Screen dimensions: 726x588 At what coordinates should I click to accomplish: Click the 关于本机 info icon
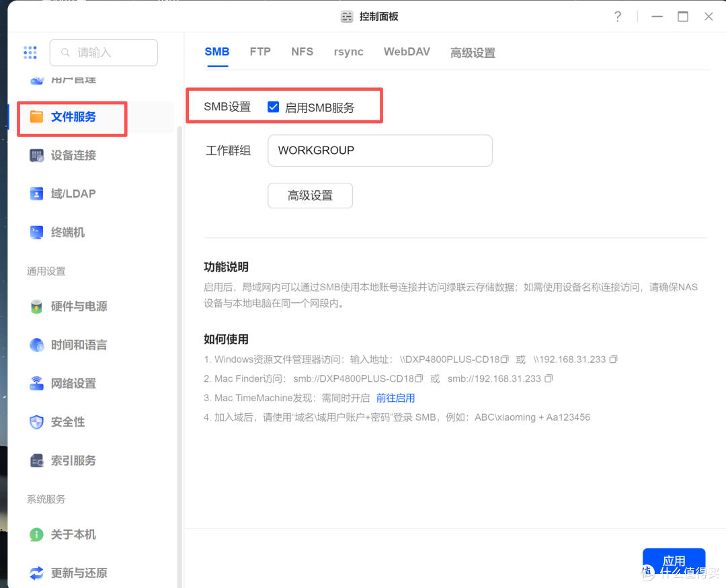pos(36,534)
